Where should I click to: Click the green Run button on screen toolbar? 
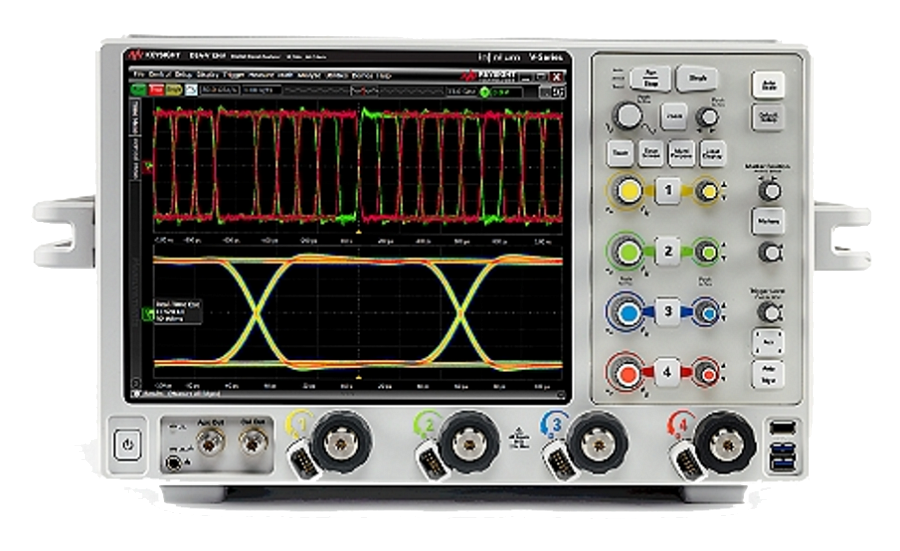coord(138,90)
